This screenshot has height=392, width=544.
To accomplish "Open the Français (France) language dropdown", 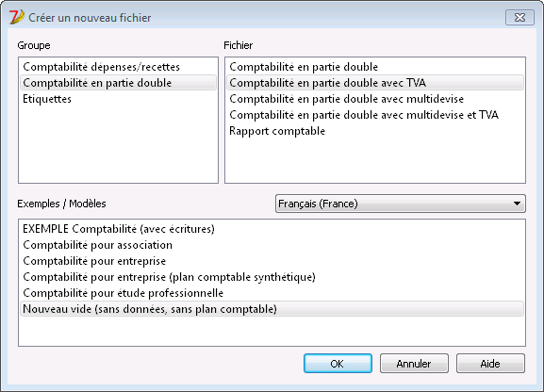I will [401, 204].
